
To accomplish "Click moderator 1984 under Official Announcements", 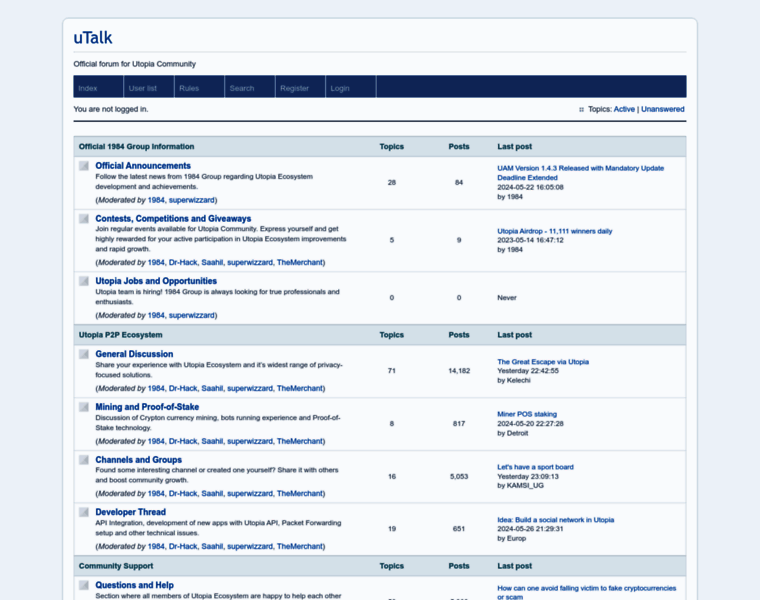I will pos(156,200).
